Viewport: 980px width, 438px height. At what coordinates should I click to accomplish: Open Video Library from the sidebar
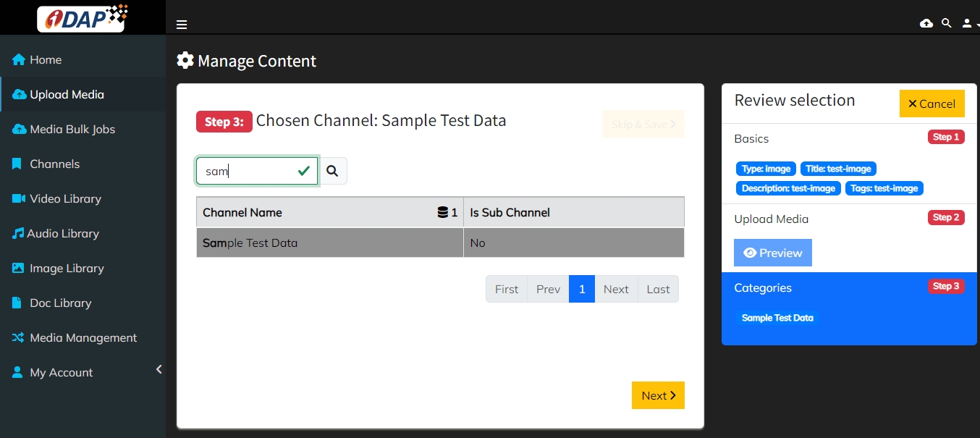click(x=83, y=198)
